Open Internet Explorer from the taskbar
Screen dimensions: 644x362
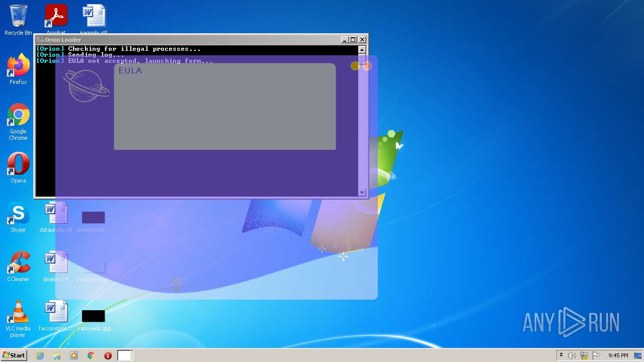[x=40, y=355]
